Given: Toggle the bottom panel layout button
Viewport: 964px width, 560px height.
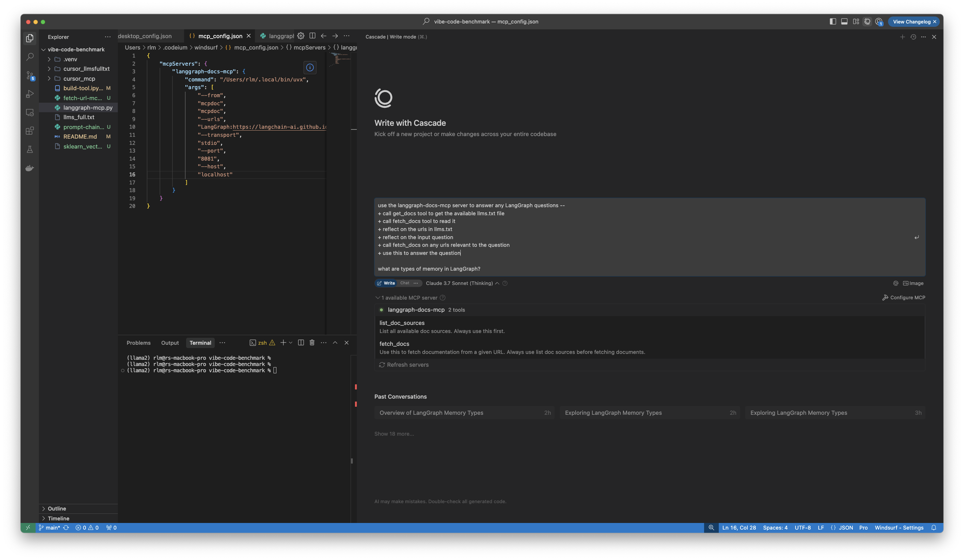Looking at the screenshot, I should click(844, 22).
